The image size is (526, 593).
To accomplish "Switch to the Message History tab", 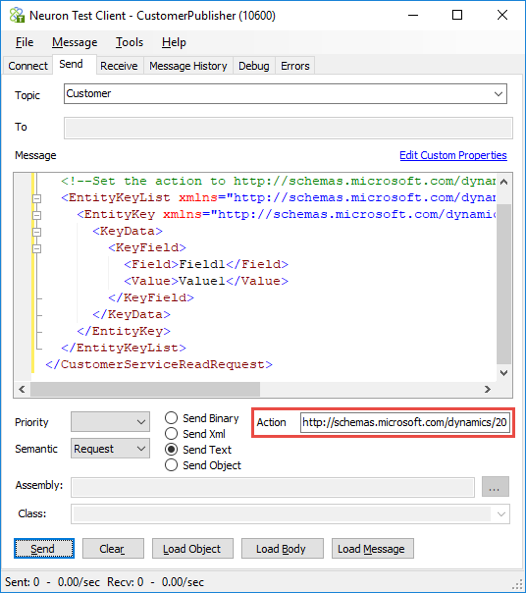I will (188, 66).
